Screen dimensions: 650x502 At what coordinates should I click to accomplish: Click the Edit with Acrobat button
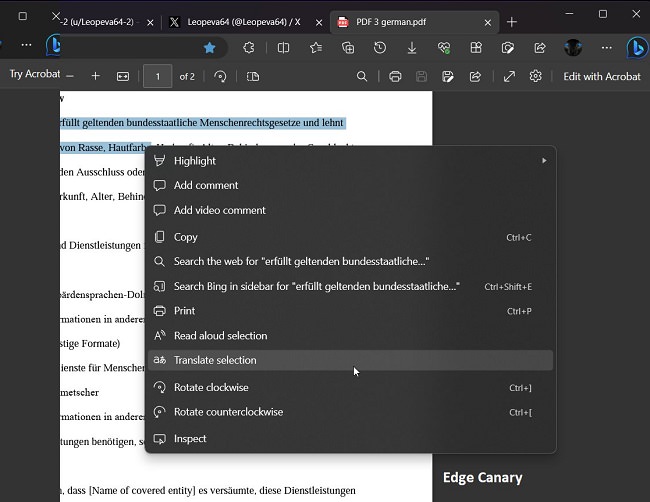(x=601, y=76)
